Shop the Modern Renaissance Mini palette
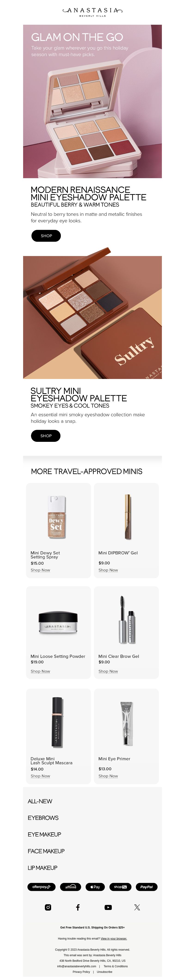 [46, 236]
